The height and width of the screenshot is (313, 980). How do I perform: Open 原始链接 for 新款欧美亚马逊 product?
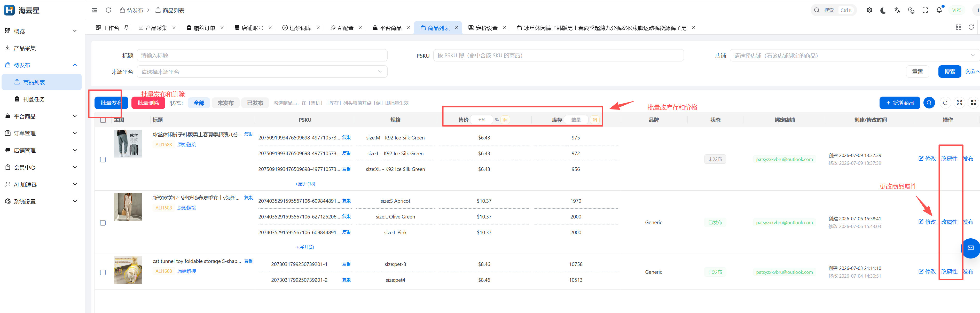click(x=187, y=208)
